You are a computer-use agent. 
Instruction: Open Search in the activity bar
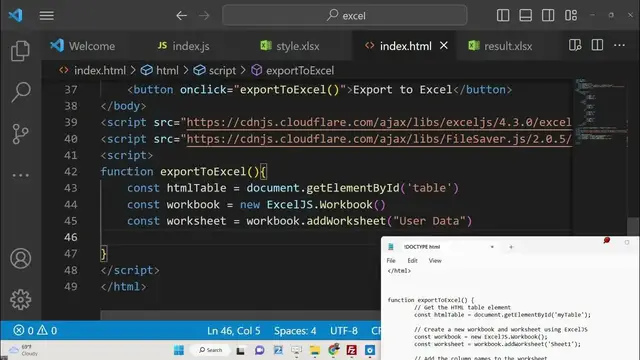(x=20, y=92)
